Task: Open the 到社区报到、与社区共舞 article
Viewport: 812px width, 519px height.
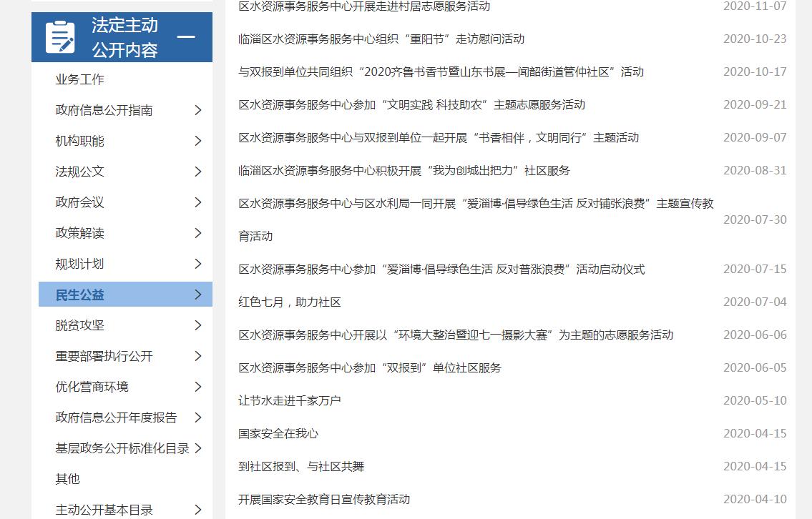Action: (x=300, y=466)
